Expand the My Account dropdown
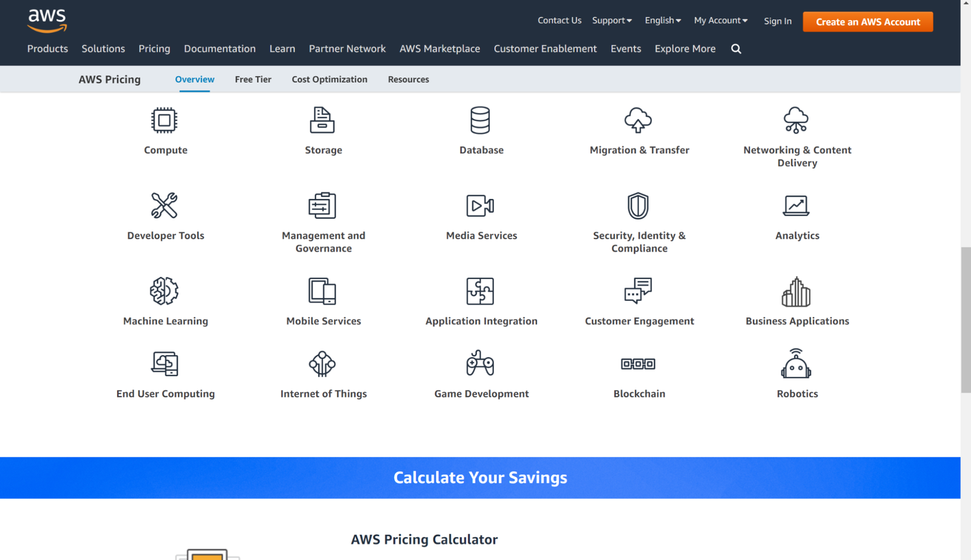The image size is (971, 560). click(x=720, y=21)
